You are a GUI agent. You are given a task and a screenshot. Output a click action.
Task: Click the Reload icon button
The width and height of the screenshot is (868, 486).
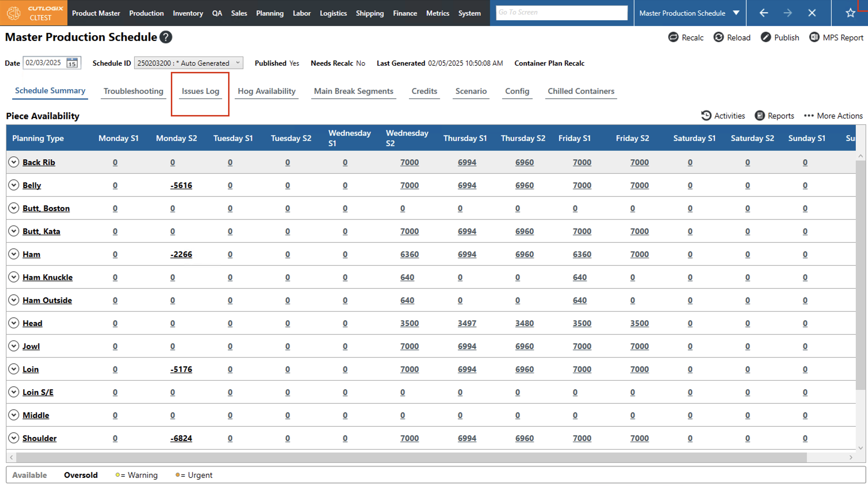(718, 37)
